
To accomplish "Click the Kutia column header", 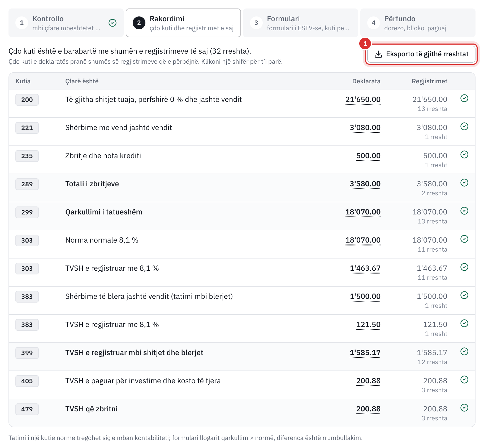I will pyautogui.click(x=23, y=81).
